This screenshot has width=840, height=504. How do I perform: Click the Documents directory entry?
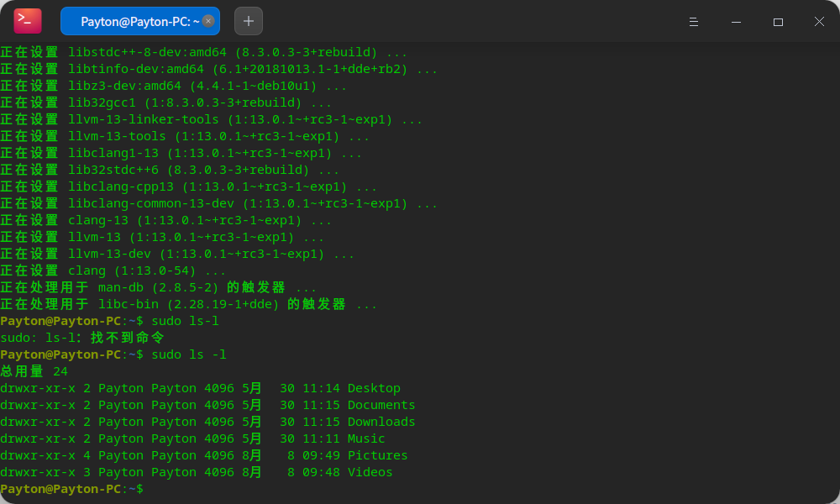click(x=381, y=405)
